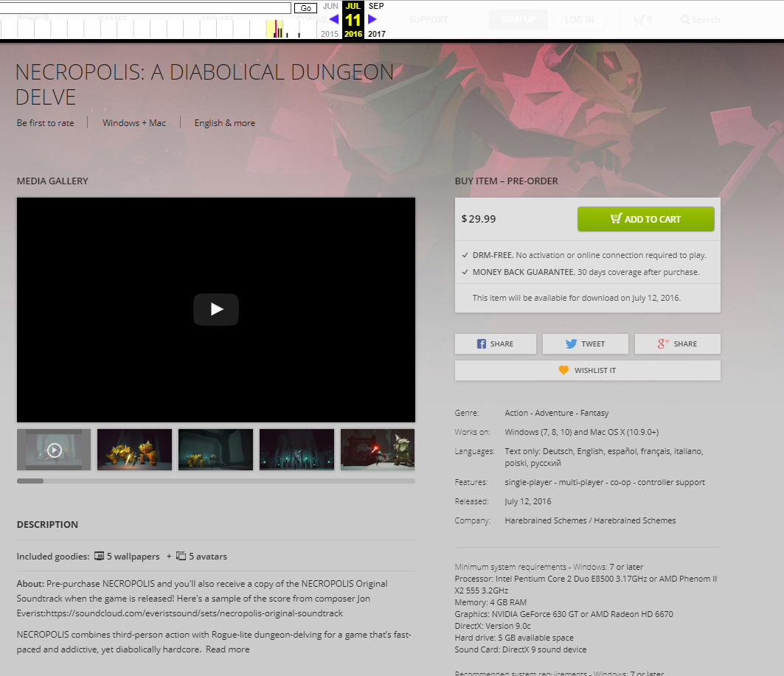784x676 pixels.
Task: Go to previous Wayback capture with left arrow
Action: pos(334,19)
